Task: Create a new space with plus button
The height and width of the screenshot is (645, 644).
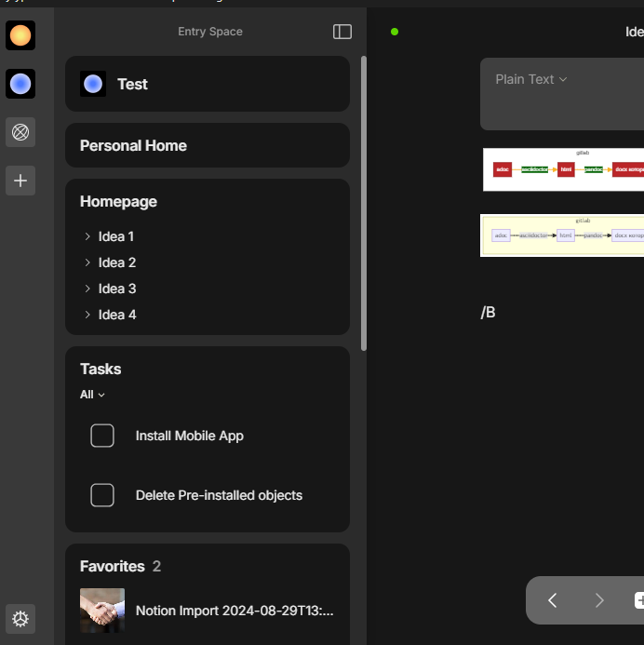Action: 20,181
